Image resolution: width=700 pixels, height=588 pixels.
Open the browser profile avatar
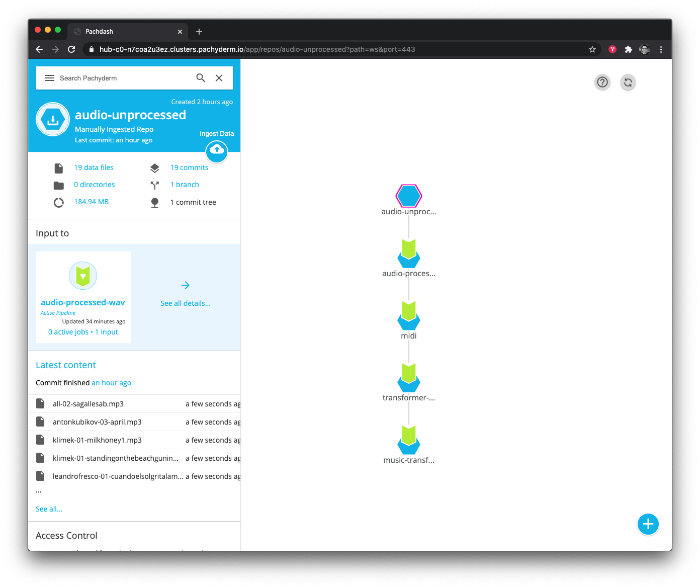click(x=645, y=49)
